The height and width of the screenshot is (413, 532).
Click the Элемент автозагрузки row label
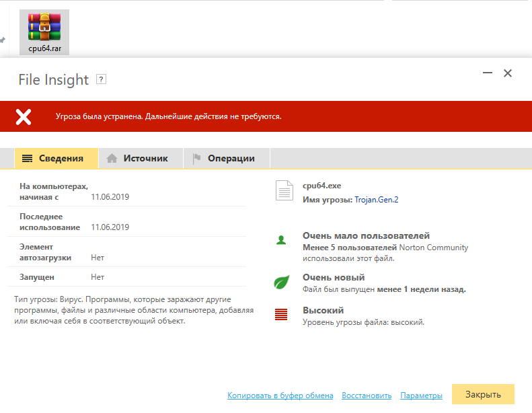45,252
